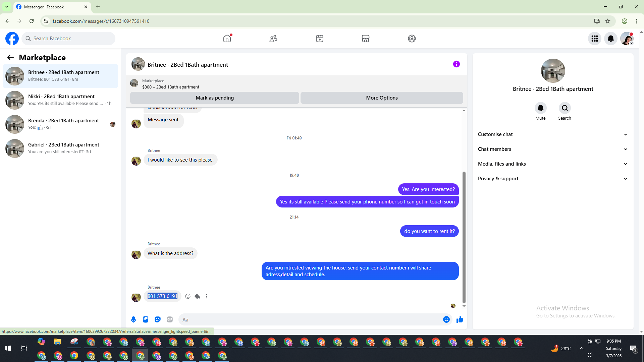Show hidden system tray icons

pyautogui.click(x=582, y=348)
